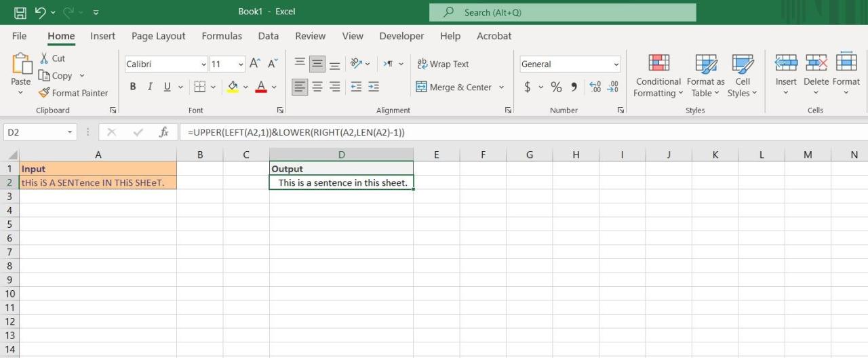Click Merge & Center button

(454, 87)
